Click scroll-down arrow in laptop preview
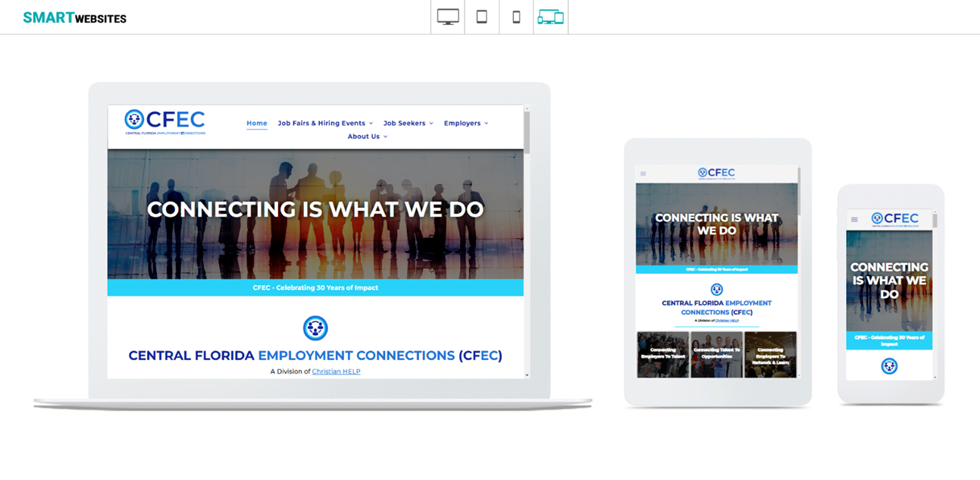Screen dimensions: 980x480 pos(527,375)
